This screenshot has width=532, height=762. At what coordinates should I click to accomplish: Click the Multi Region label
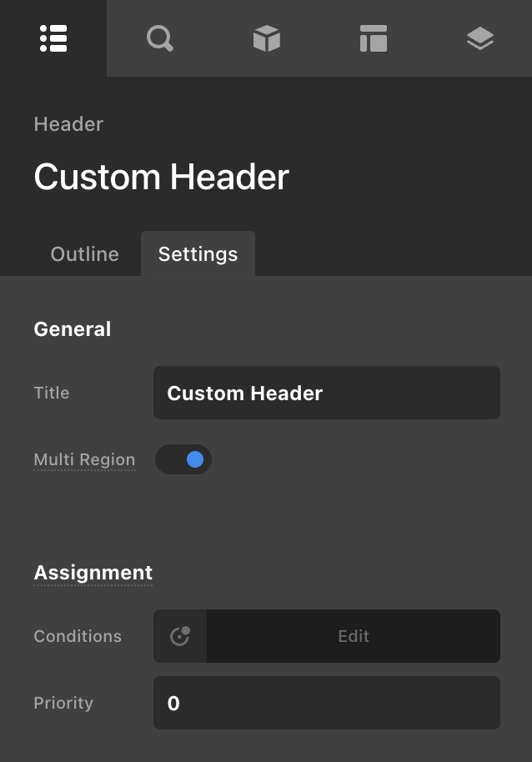pyautogui.click(x=84, y=459)
